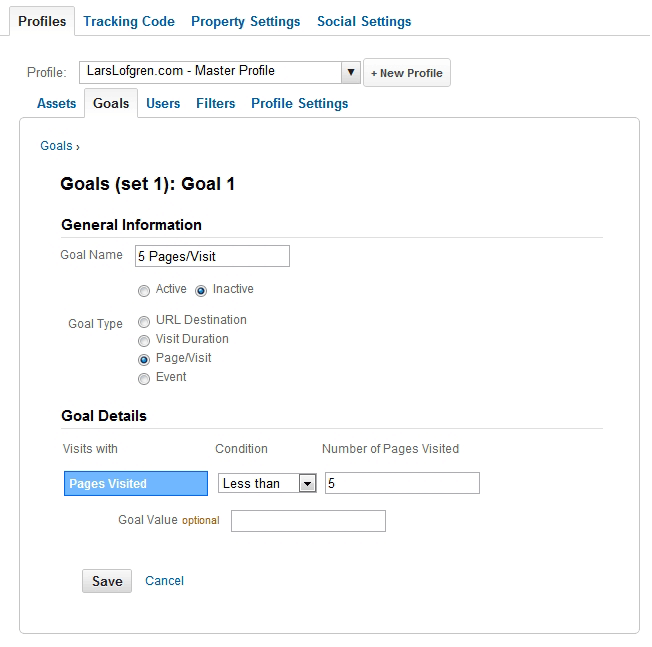Click into the Goal Name field
Viewport: 652px width, 647px height.
tap(212, 256)
